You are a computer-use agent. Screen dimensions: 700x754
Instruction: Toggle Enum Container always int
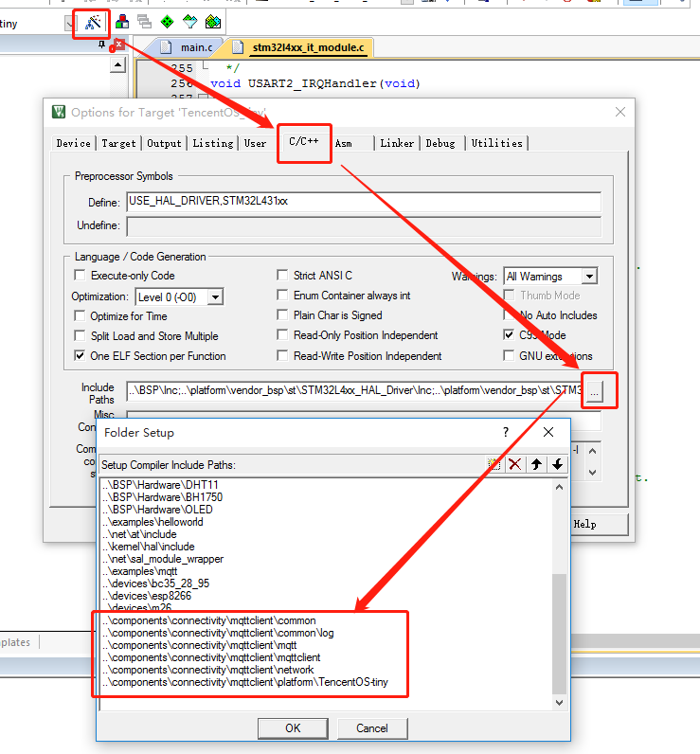pyautogui.click(x=282, y=295)
